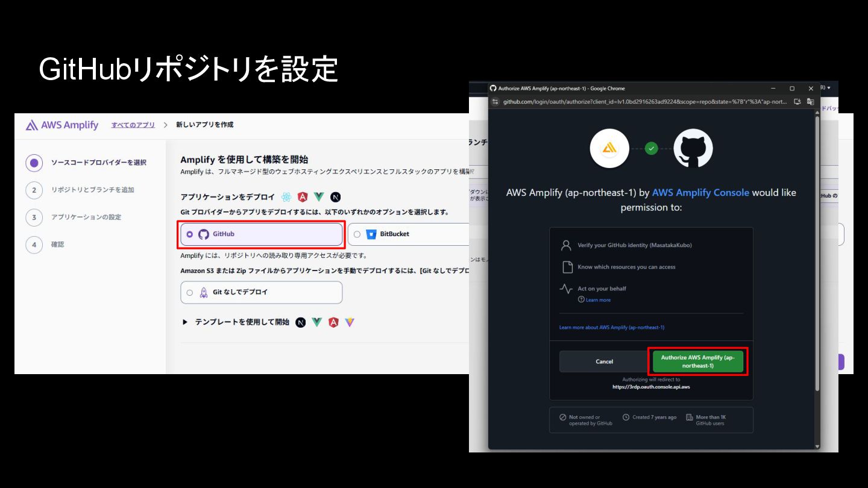Click the document icon beside Know which resources
868x488 pixels.
[566, 267]
